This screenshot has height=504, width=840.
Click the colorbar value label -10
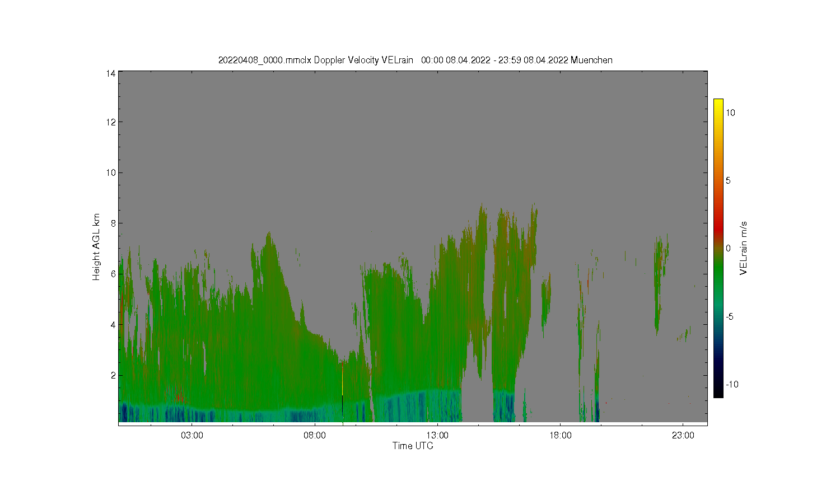(732, 384)
